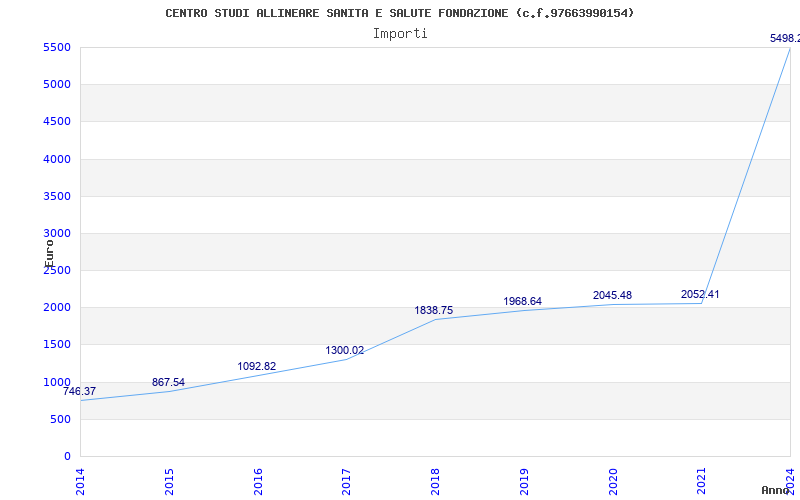Select the 2045.48 data label
The width and height of the screenshot is (800, 500).
[x=612, y=295]
